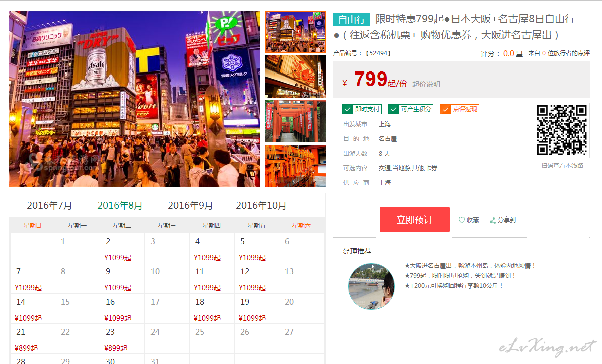This screenshot has width=602, height=364.
Task: Click the heart icon beside 收藏
Action: coord(462,220)
